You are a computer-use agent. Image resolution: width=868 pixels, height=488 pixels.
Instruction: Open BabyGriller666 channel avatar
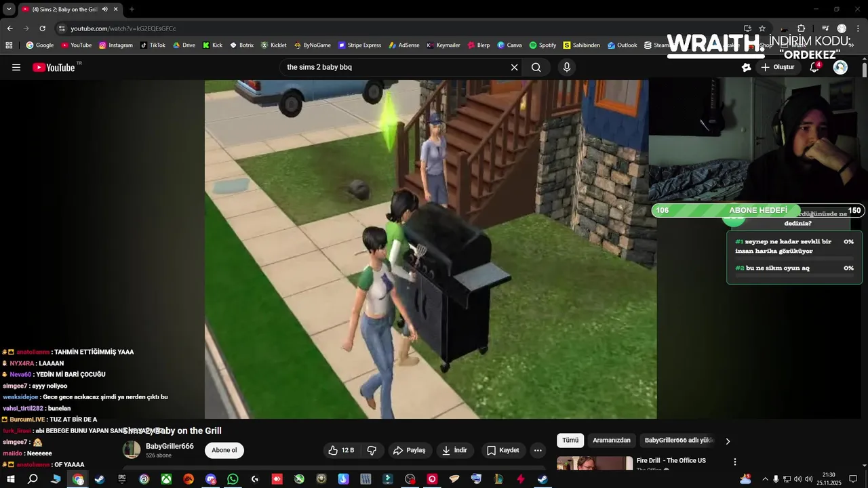tap(132, 450)
